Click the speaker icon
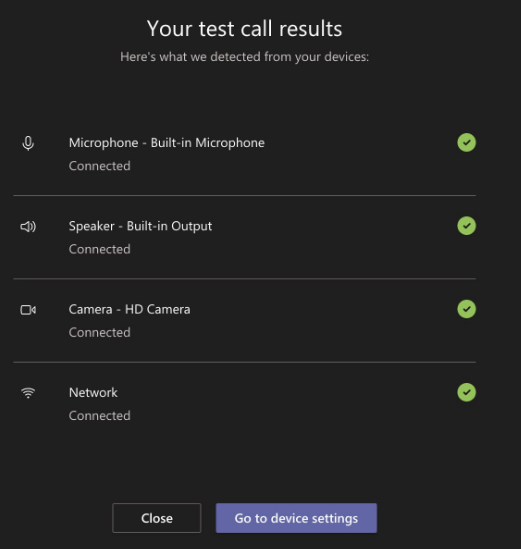 click(28, 227)
